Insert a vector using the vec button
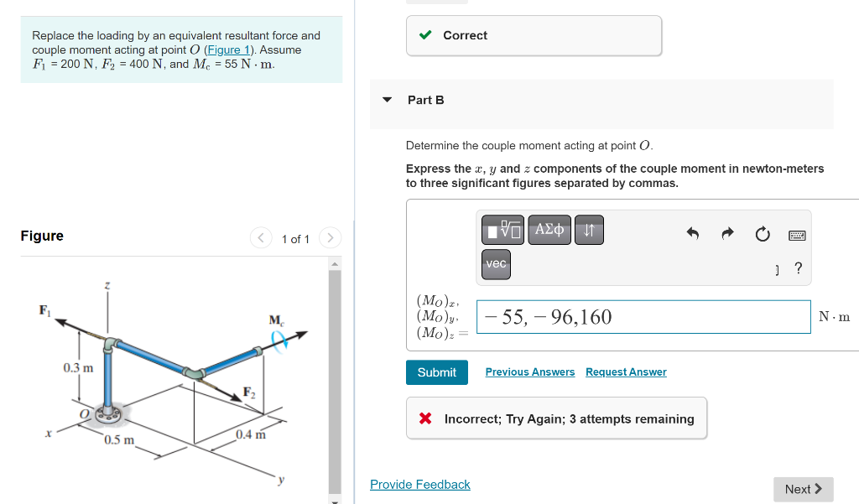 coord(495,263)
